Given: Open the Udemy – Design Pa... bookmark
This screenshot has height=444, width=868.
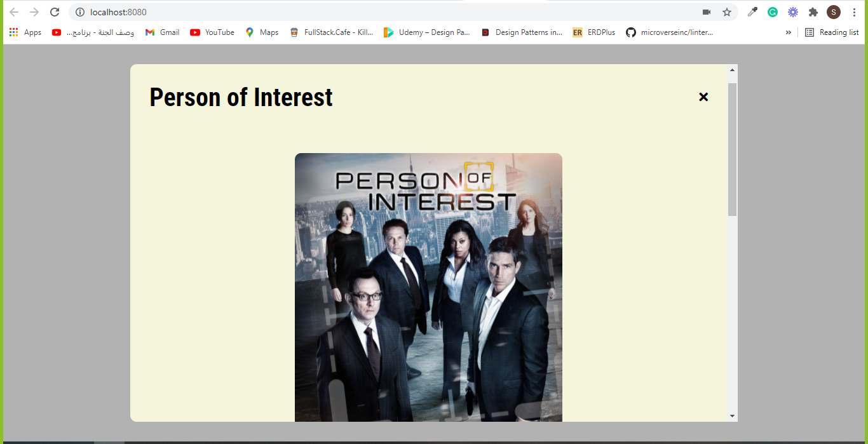Looking at the screenshot, I should 427,32.
